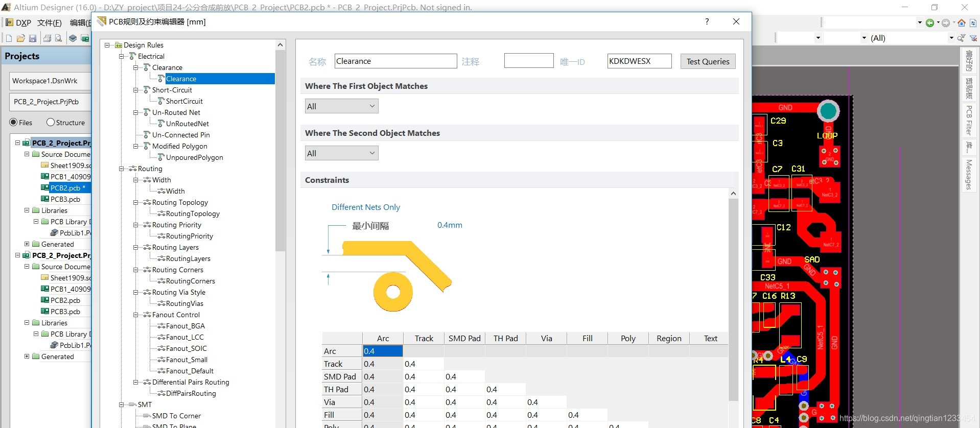The height and width of the screenshot is (428, 980).
Task: Collapse the Routing tree node
Action: (x=122, y=169)
